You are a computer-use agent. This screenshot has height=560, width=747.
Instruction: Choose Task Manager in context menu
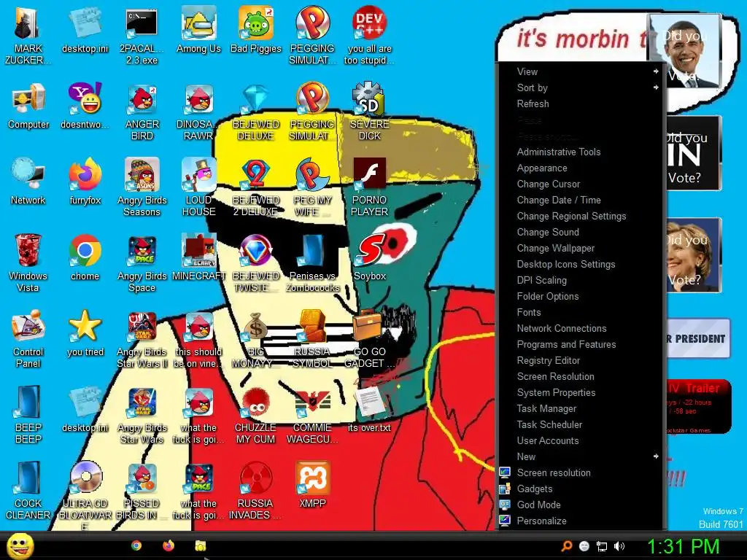(581, 408)
